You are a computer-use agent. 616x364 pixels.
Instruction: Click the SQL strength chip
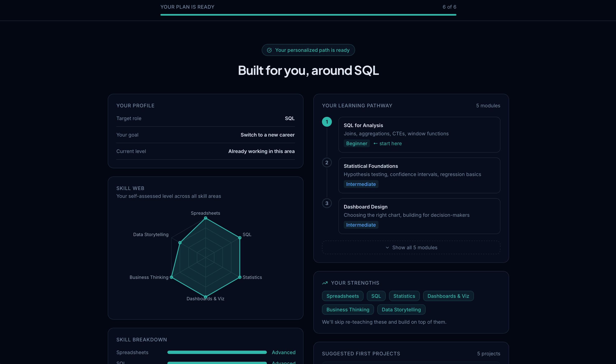click(376, 296)
